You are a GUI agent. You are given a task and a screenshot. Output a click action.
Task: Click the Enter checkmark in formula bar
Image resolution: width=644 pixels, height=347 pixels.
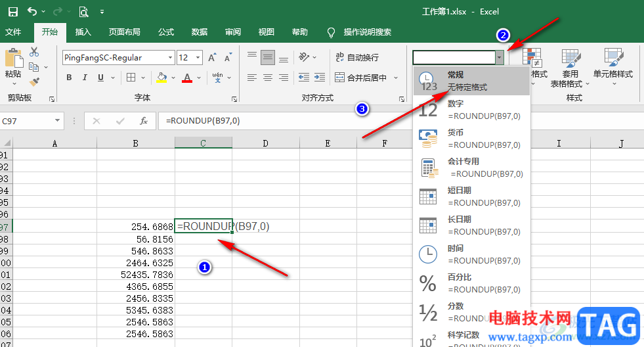tap(120, 121)
